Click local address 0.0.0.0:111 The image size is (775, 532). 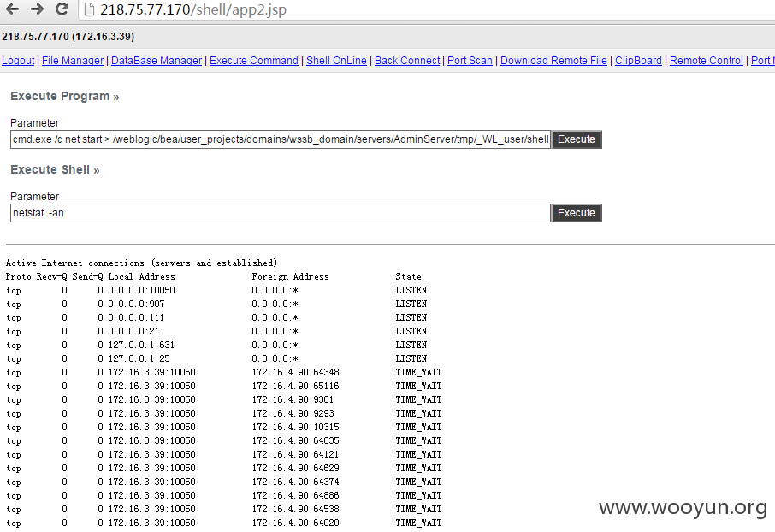click(x=136, y=317)
